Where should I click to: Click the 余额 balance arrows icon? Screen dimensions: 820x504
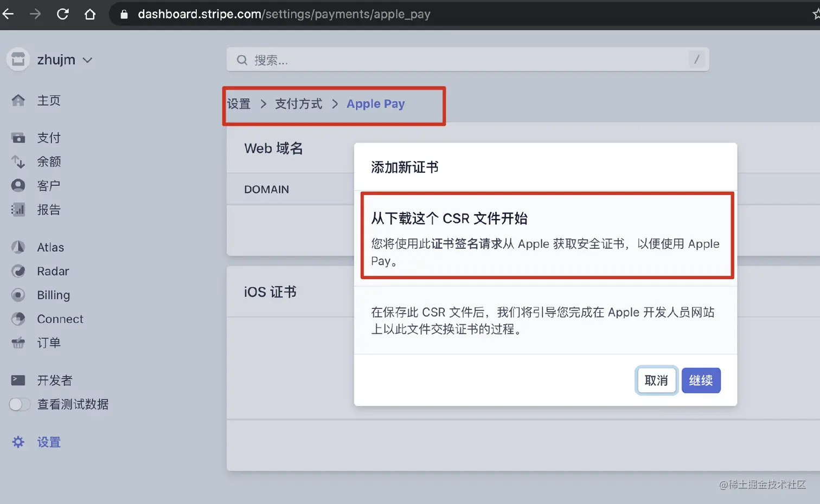[18, 161]
